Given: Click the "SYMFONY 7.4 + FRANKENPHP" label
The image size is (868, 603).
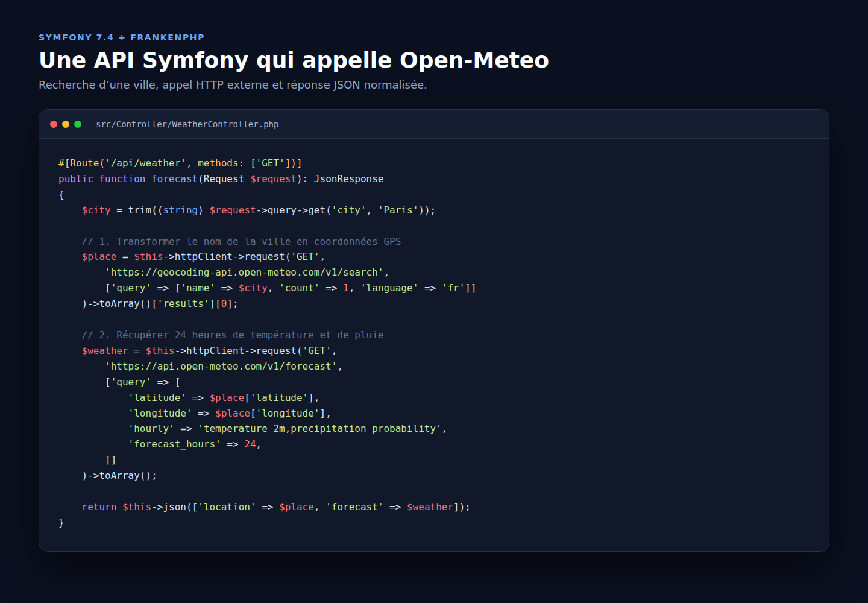Looking at the screenshot, I should tap(122, 37).
